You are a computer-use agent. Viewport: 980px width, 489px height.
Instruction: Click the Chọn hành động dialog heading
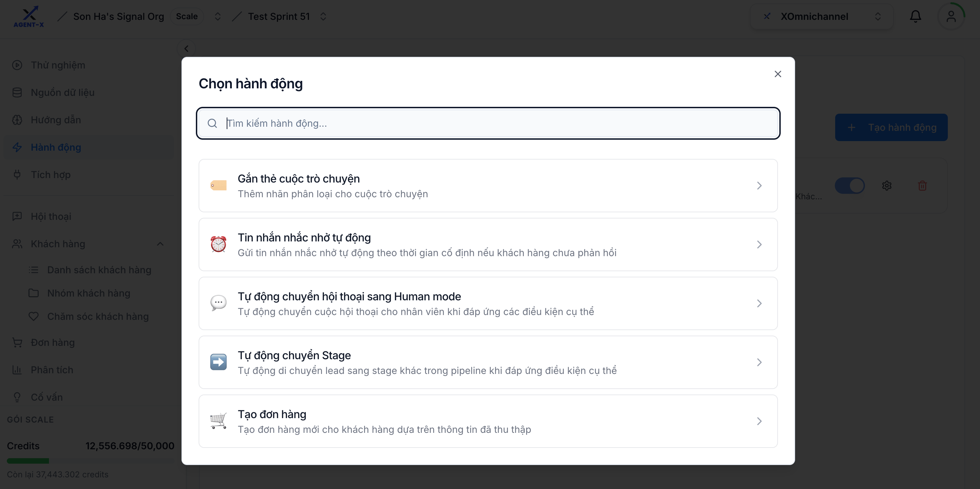pos(250,83)
